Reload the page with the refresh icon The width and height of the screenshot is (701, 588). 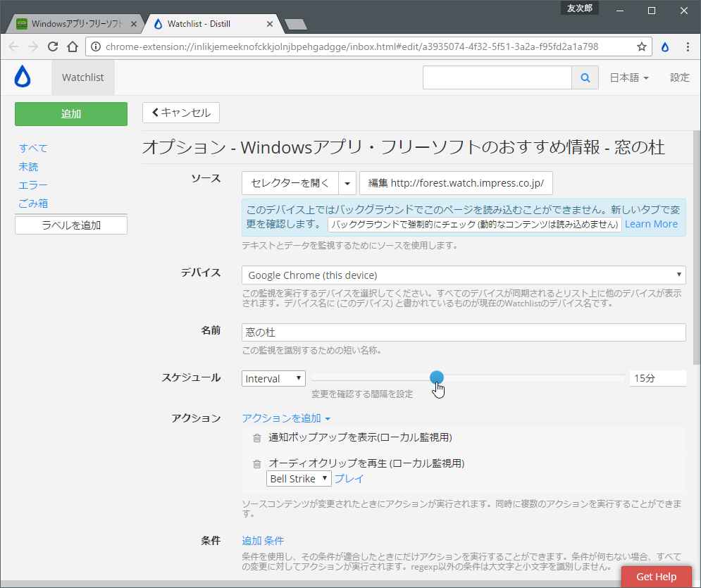click(x=53, y=46)
